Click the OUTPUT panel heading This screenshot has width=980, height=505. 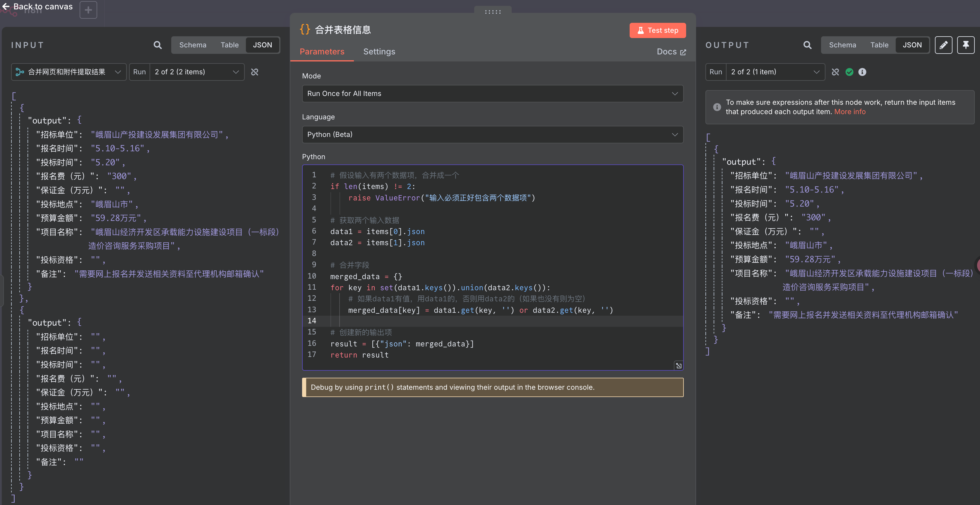(x=727, y=45)
